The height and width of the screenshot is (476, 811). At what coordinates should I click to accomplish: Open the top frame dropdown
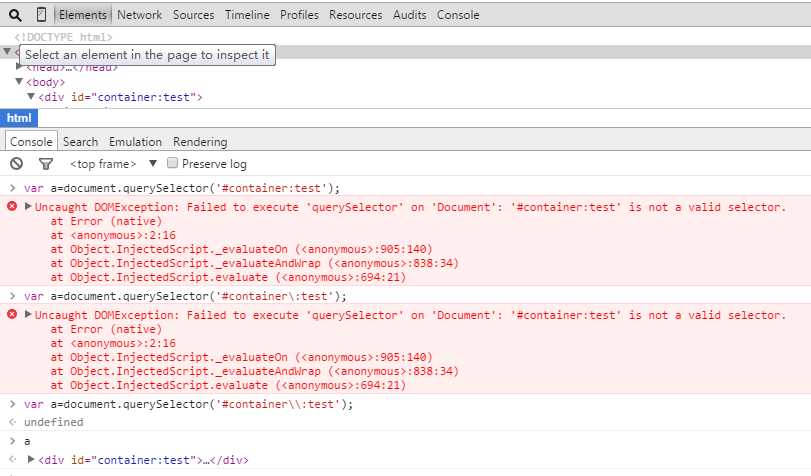[x=113, y=164]
